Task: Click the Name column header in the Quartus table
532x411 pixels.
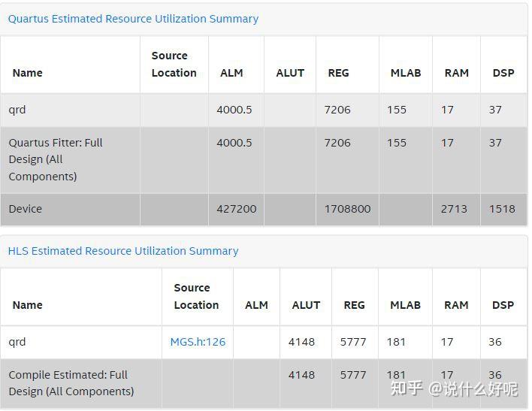Action: click(x=27, y=73)
